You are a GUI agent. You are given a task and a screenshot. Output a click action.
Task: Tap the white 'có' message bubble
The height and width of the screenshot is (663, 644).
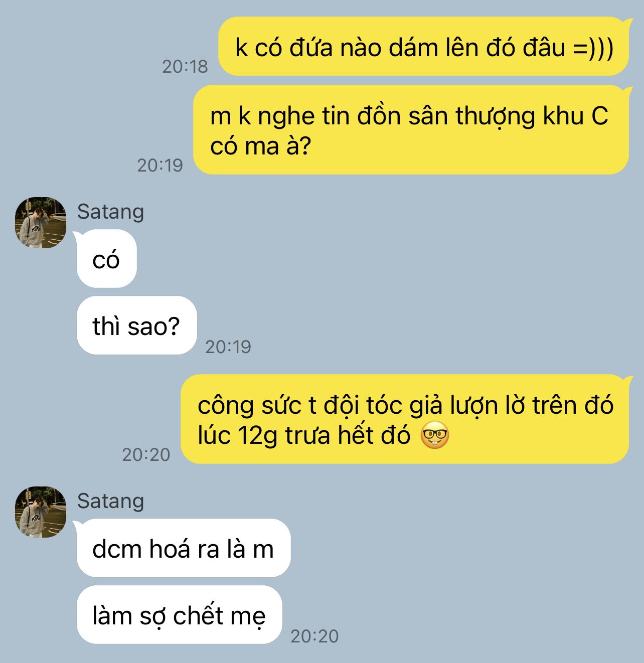point(107,259)
